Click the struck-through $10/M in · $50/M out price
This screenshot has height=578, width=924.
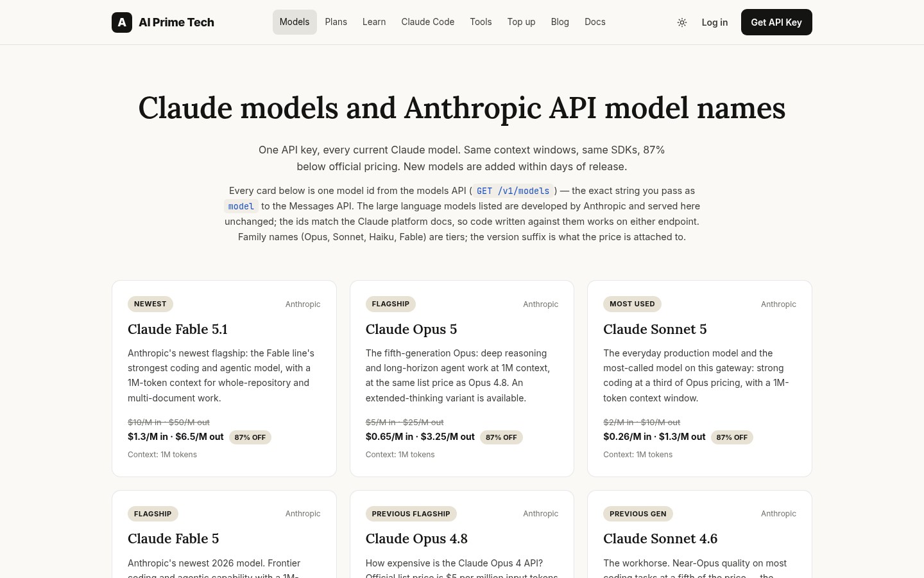(x=169, y=422)
